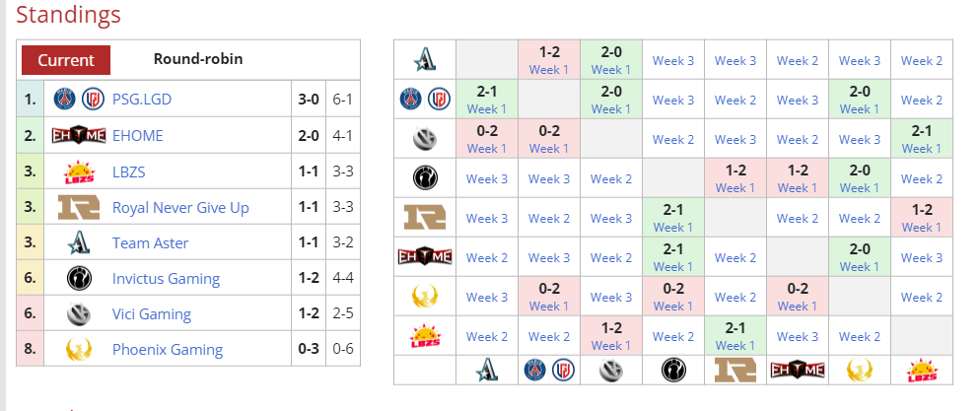The image size is (980, 411).
Task: Click the Vici Gaming logo in standings
Action: tap(80, 313)
